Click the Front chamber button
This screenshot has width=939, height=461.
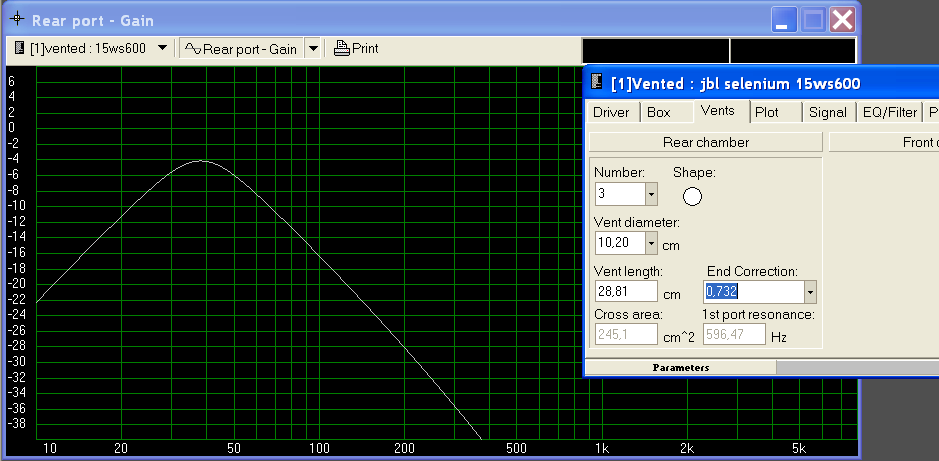(884, 142)
